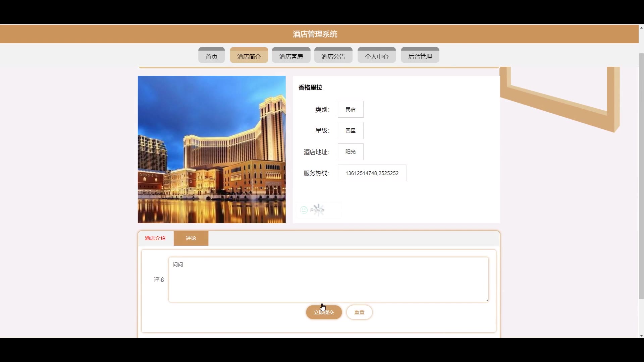The height and width of the screenshot is (362, 644).
Task: Open the 个人中心 navigation tab
Action: [377, 55]
